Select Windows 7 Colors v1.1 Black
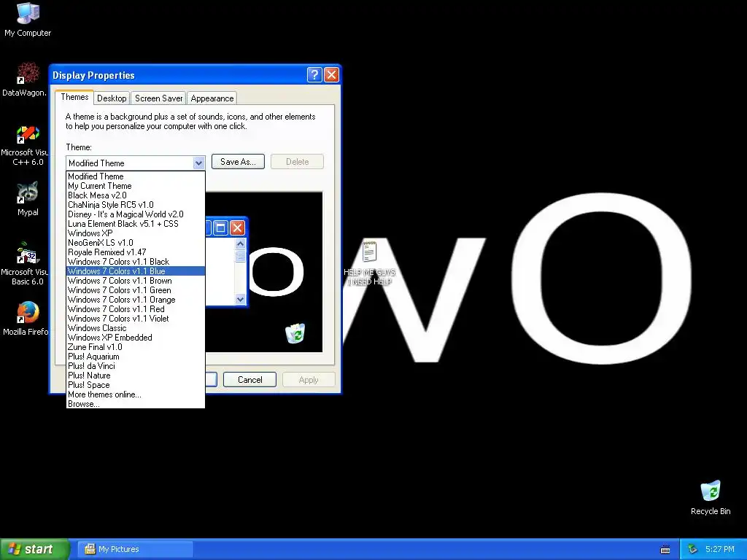 (x=135, y=262)
